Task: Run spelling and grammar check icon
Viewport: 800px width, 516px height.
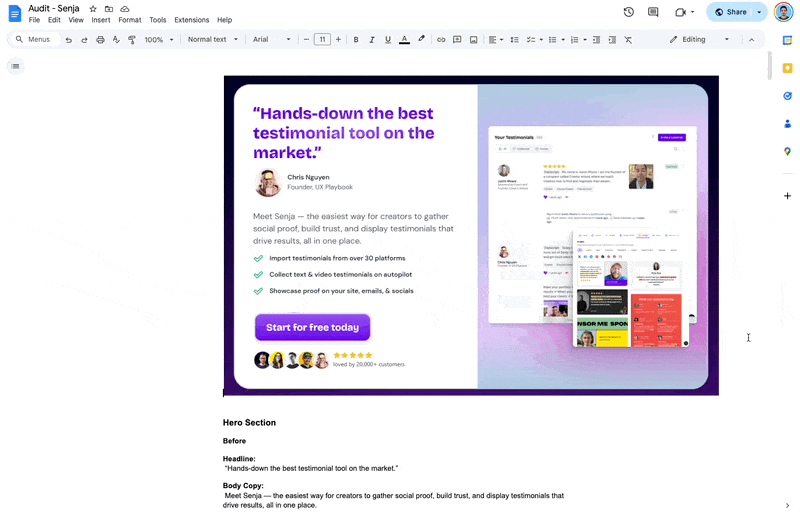Action: 116,39
